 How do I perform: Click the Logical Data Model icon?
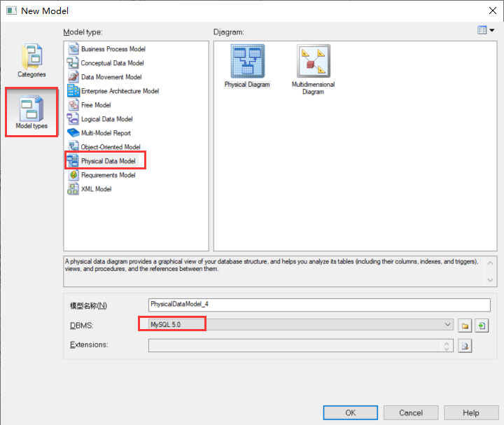pos(73,118)
